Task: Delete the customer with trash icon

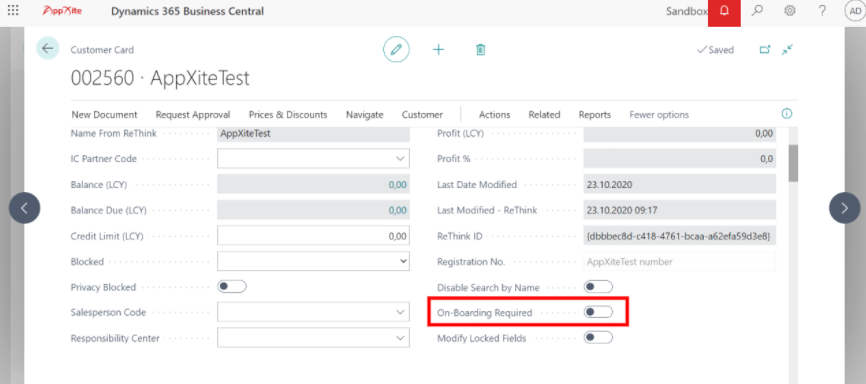Action: (x=480, y=50)
